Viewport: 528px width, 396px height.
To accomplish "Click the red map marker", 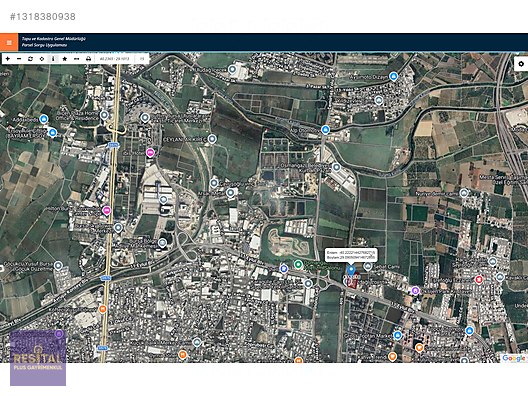I will click(x=478, y=279).
